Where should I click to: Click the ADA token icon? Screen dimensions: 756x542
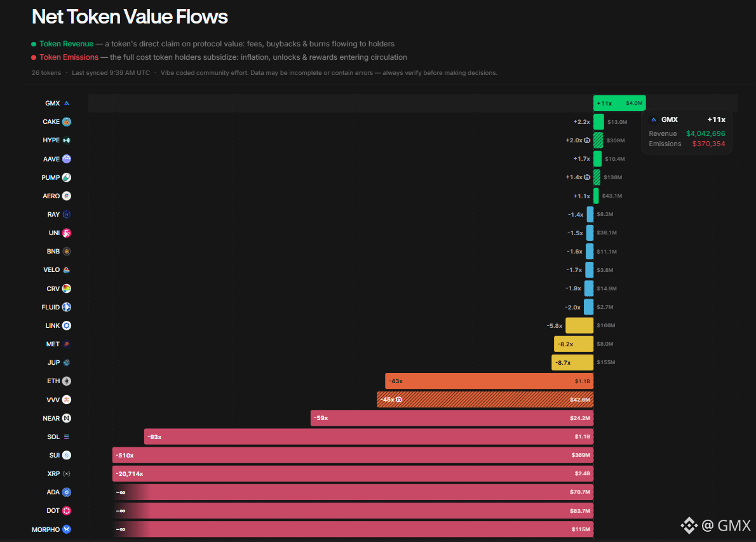coord(67,492)
